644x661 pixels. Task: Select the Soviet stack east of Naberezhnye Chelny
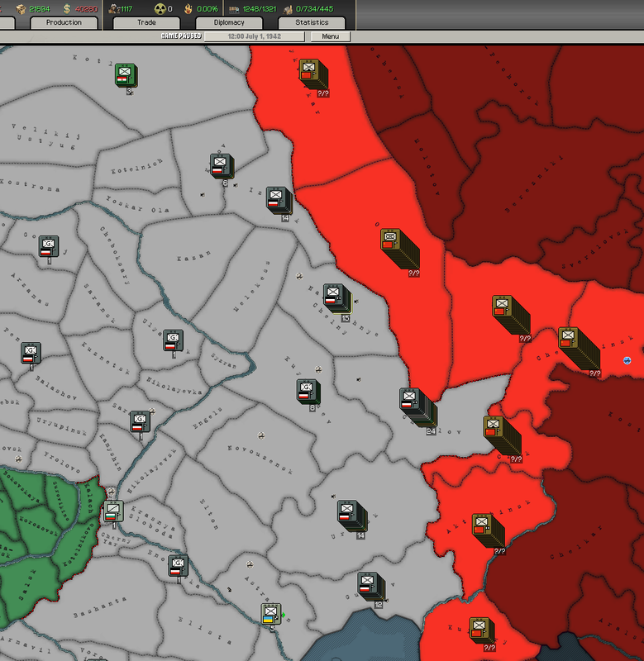click(399, 250)
